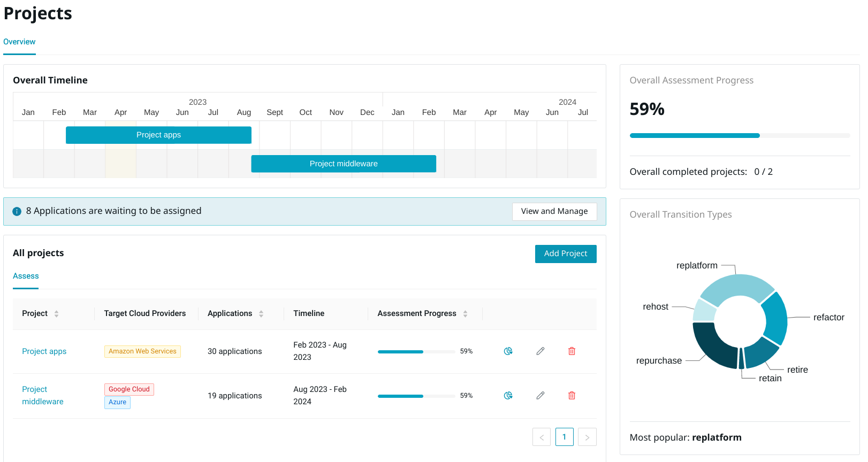
Task: Click the Project middleware 59% progress bar
Action: (x=416, y=396)
